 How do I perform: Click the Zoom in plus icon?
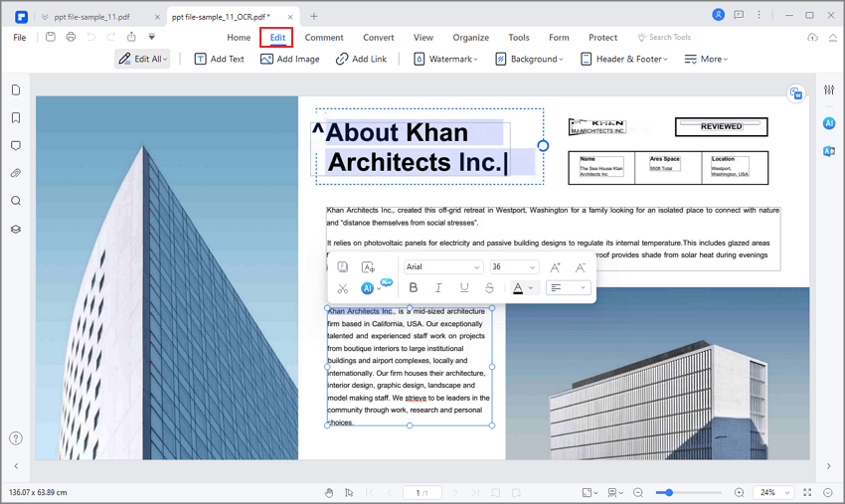coord(740,492)
